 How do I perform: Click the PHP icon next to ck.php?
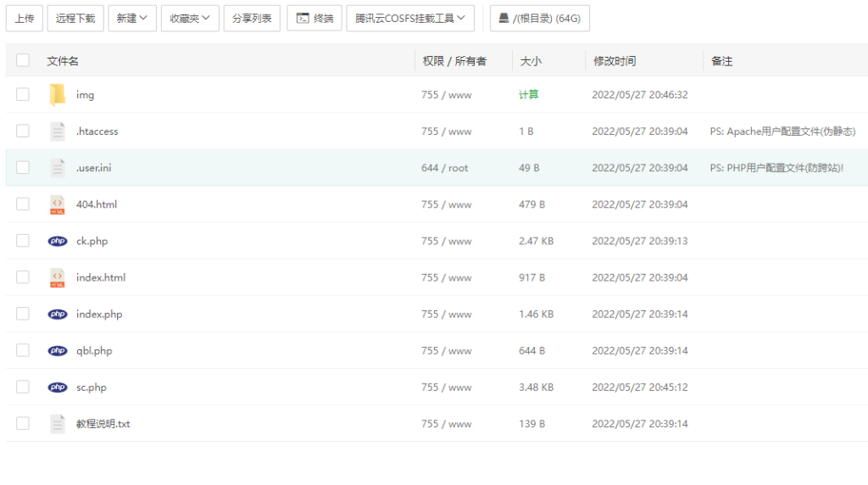(x=58, y=241)
